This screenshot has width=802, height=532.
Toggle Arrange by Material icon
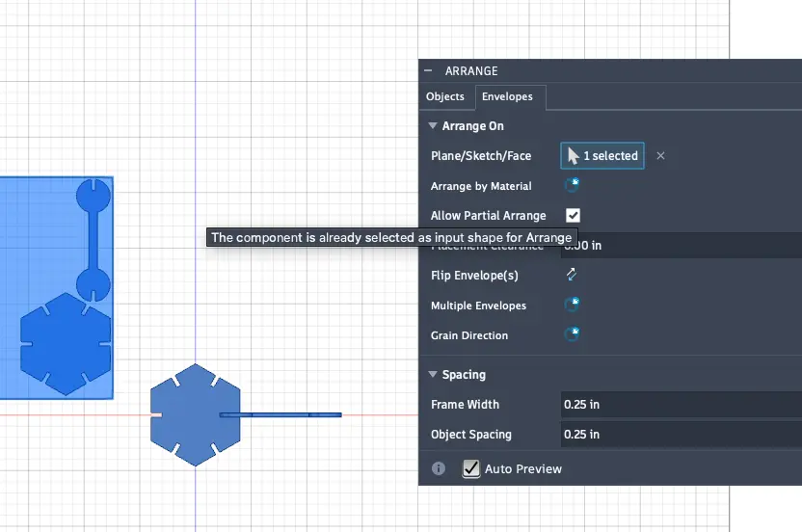click(x=572, y=185)
